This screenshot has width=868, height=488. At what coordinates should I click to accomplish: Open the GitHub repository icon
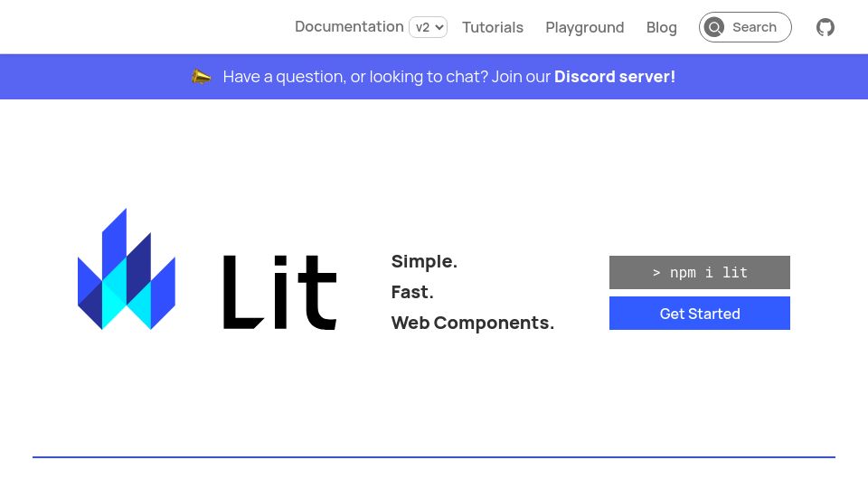pyautogui.click(x=825, y=27)
